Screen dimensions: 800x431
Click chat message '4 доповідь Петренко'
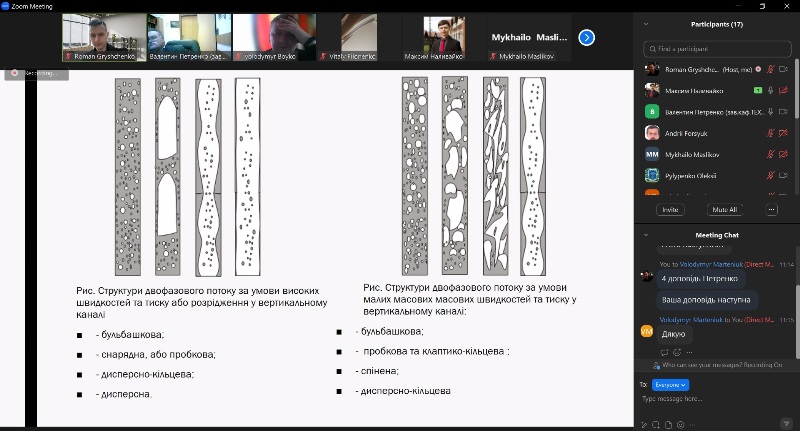[x=699, y=278]
